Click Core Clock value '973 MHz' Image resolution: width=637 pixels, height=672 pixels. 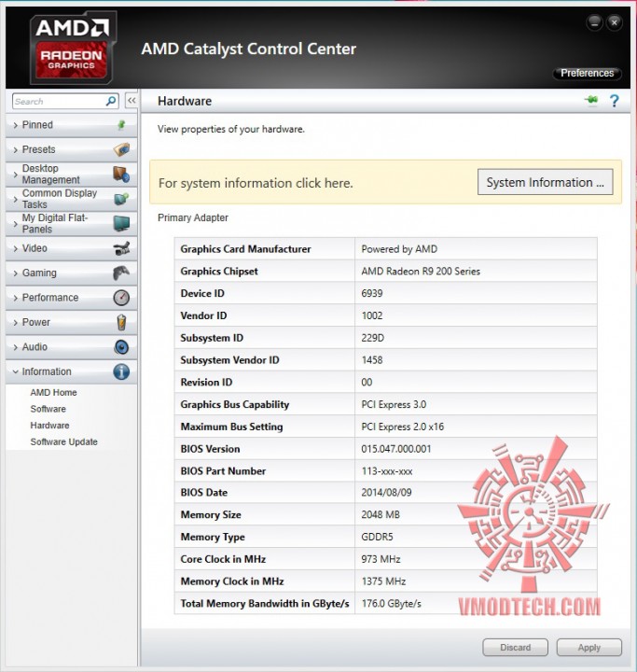pos(381,559)
